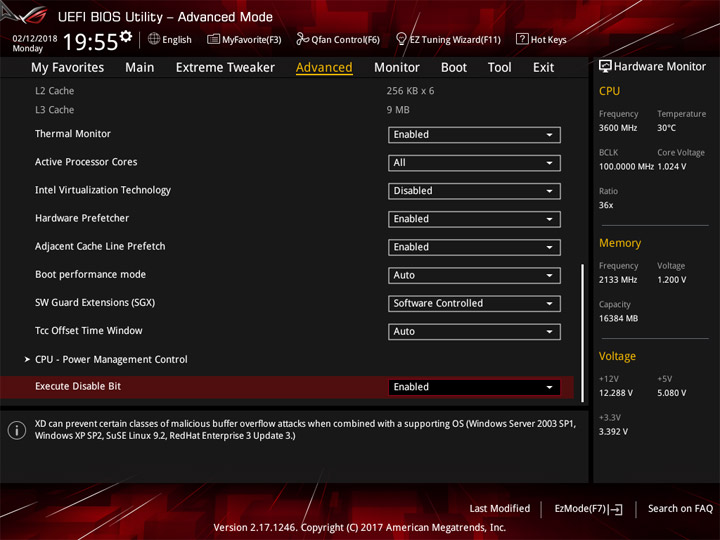720x540 pixels.
Task: Click the 16384 MB capacity value
Action: [x=618, y=318]
